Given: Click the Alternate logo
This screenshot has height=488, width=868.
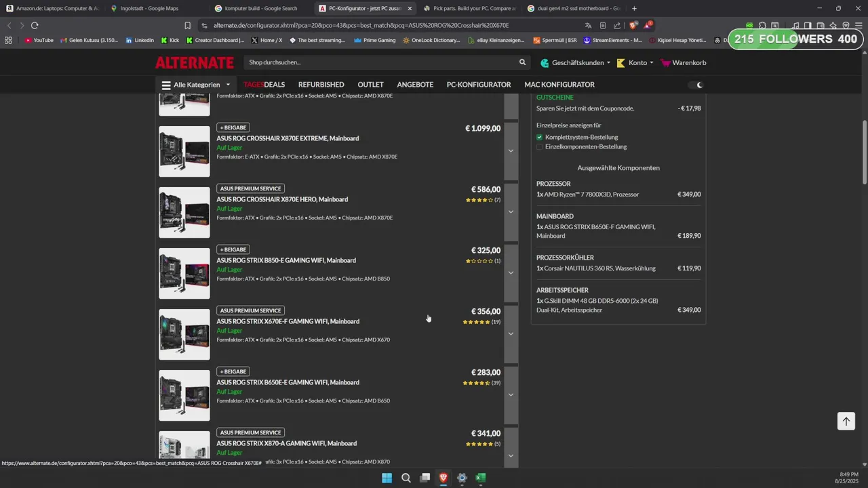Looking at the screenshot, I should (195, 62).
